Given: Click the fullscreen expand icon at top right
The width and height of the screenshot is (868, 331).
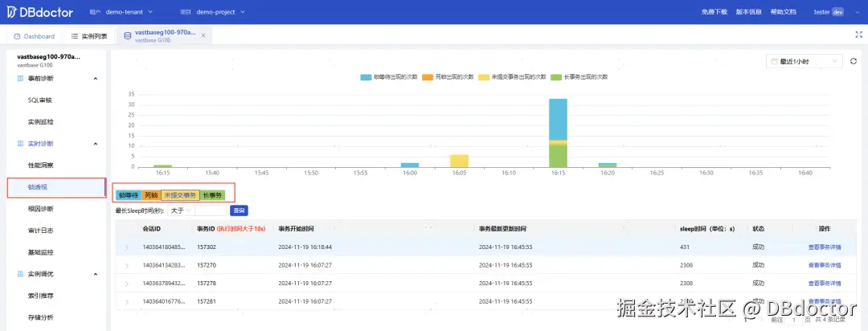Looking at the screenshot, I should point(858,35).
